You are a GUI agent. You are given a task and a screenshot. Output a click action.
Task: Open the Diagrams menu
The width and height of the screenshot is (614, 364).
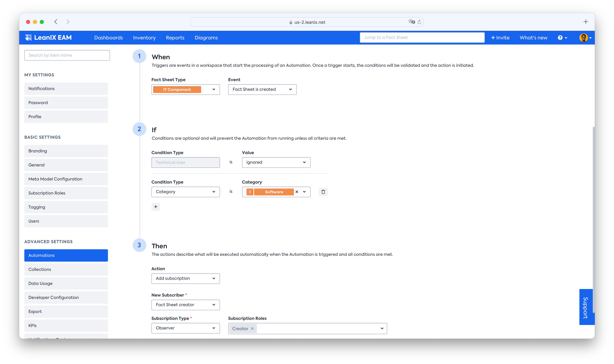[x=206, y=38]
